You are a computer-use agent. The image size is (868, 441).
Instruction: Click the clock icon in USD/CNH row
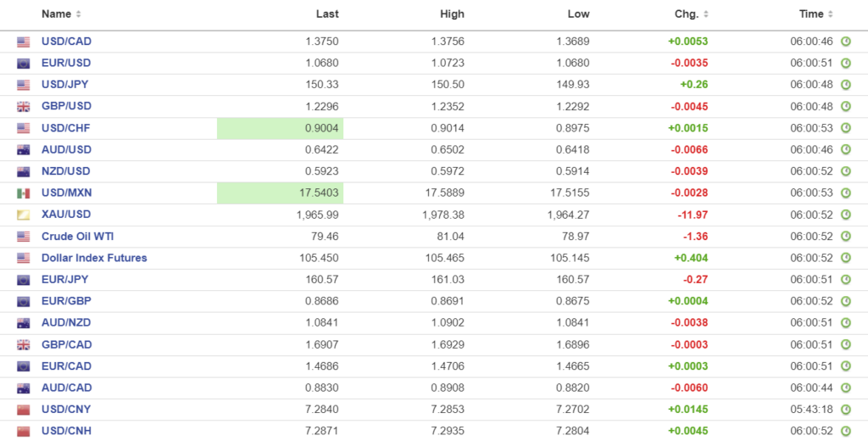click(845, 431)
